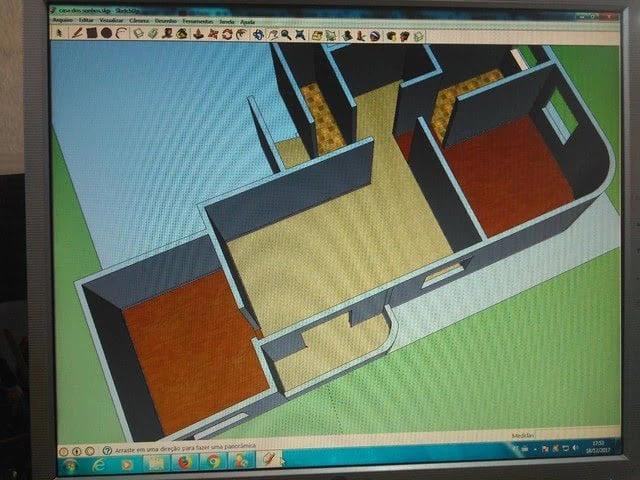Viewport: 640px width, 480px height.
Task: Click the red floor of the right room
Action: tap(508, 173)
